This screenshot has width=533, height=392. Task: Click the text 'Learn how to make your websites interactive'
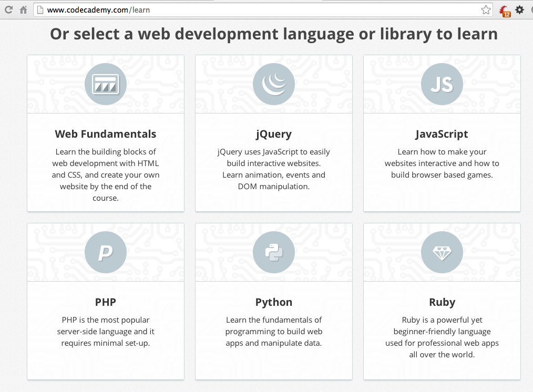442,163
